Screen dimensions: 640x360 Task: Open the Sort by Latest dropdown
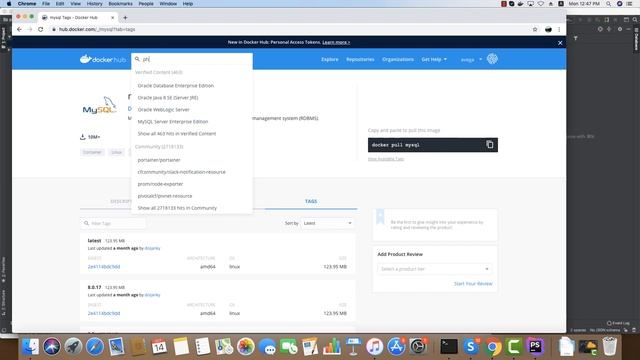(327, 223)
